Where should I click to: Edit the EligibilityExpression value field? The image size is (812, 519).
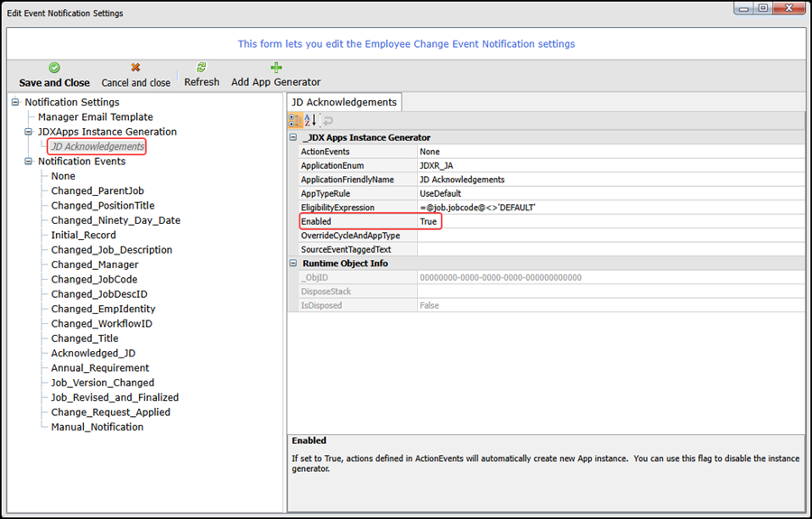(x=610, y=208)
